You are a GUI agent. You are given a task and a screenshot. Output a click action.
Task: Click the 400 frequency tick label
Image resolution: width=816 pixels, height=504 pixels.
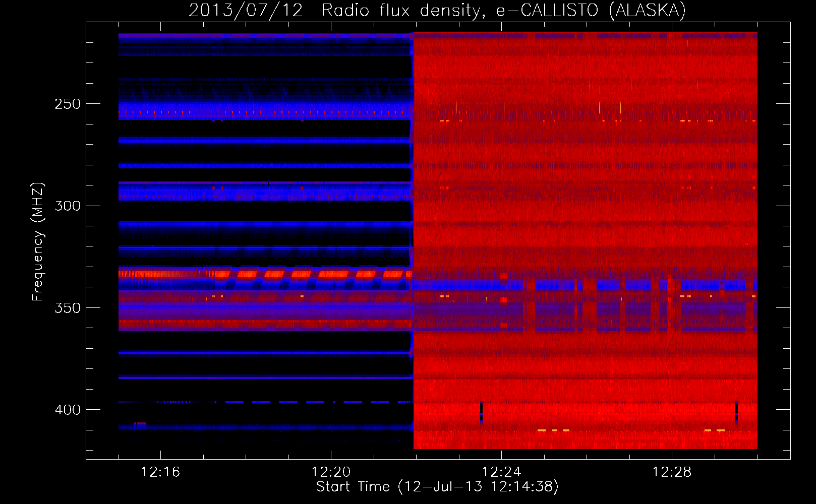click(x=68, y=410)
